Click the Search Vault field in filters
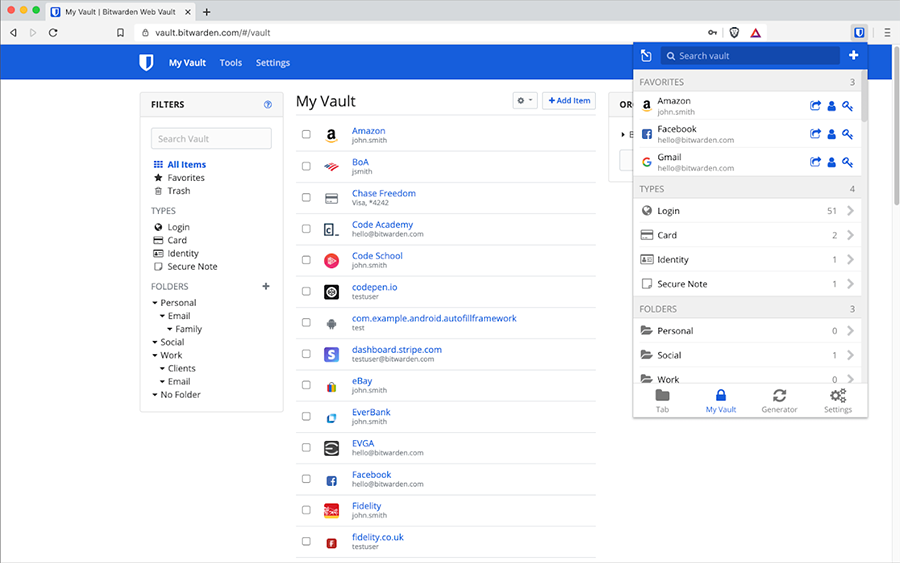 click(211, 138)
